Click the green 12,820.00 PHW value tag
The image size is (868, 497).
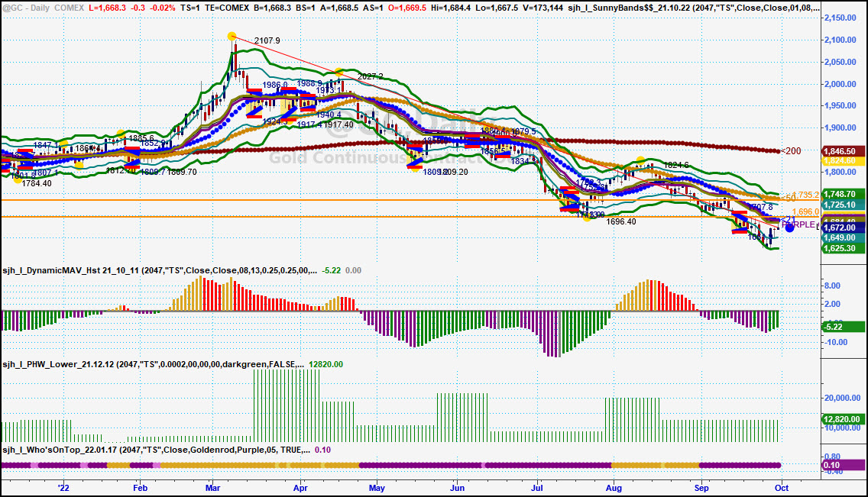[843, 419]
